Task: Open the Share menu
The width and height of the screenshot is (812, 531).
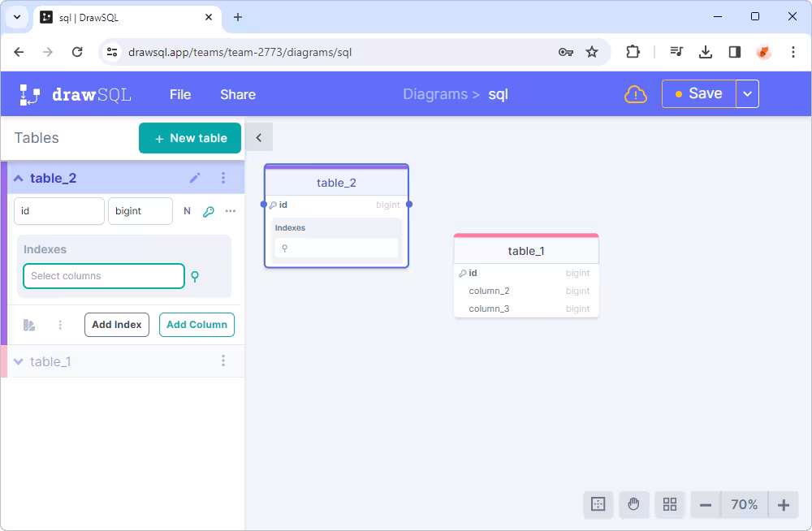Action: 238,95
